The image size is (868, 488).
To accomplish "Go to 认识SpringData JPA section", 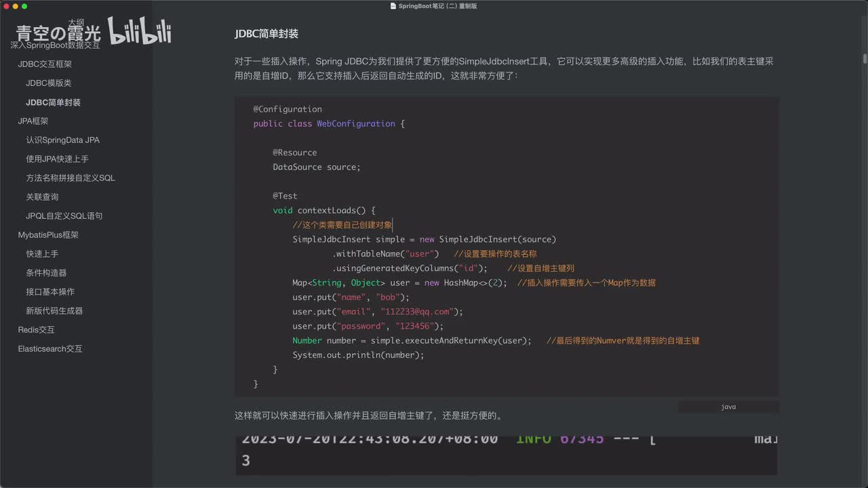I will tap(63, 140).
